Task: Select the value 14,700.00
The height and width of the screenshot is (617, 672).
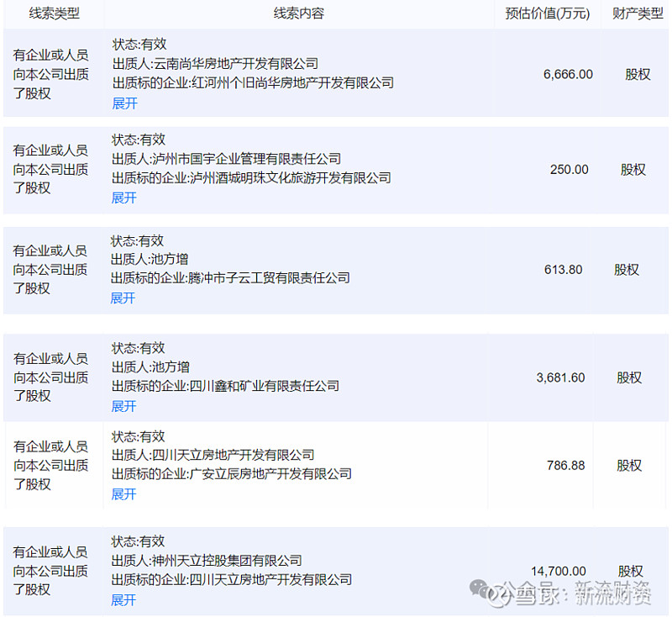Action: 559,571
